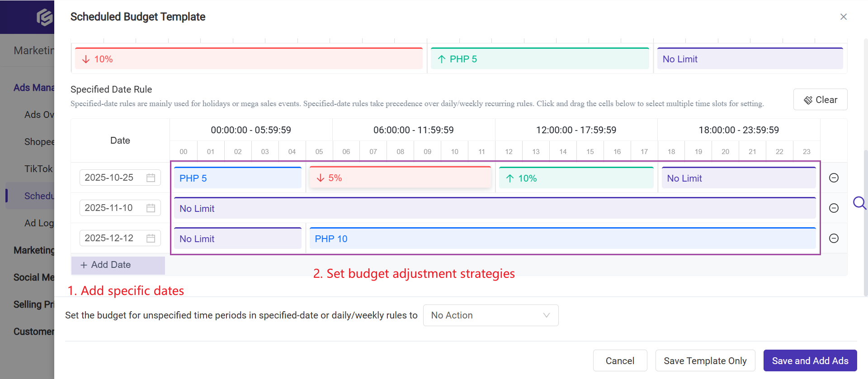Click Save and Add Ads
The image size is (868, 379).
(x=810, y=360)
